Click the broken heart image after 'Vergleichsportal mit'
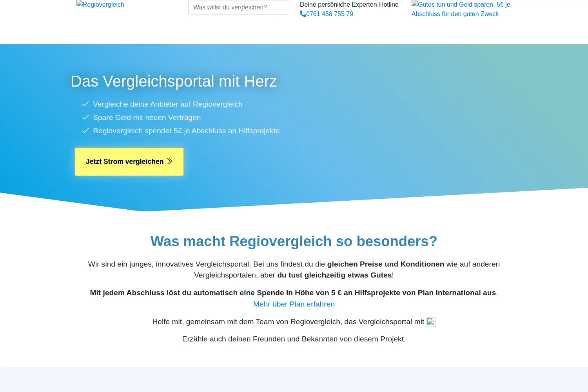The width and height of the screenshot is (588, 392). 431,322
